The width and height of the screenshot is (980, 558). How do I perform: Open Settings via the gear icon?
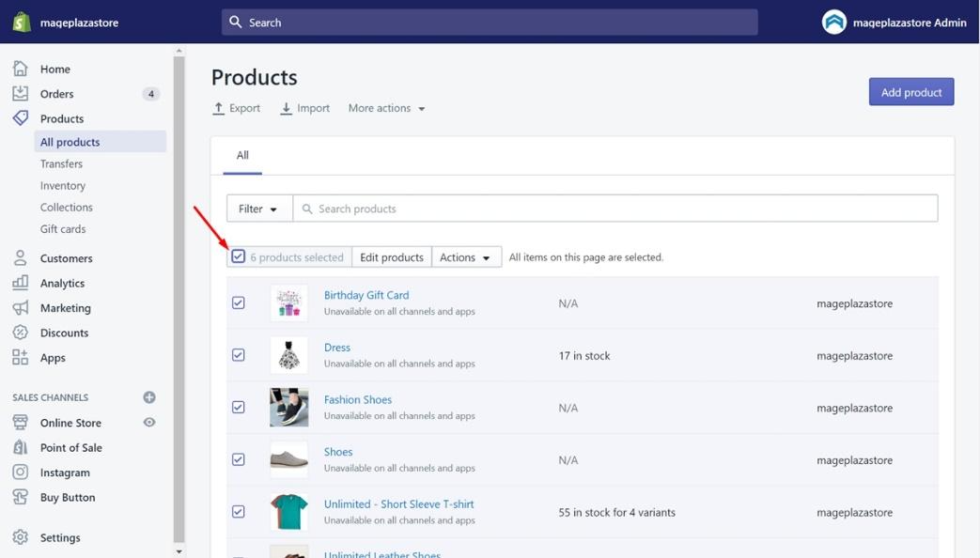21,536
